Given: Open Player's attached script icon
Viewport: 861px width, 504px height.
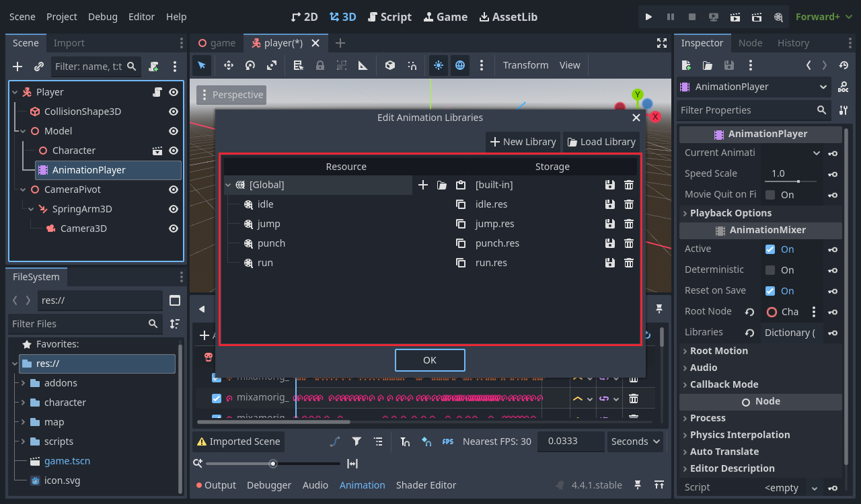Looking at the screenshot, I should pos(157,92).
